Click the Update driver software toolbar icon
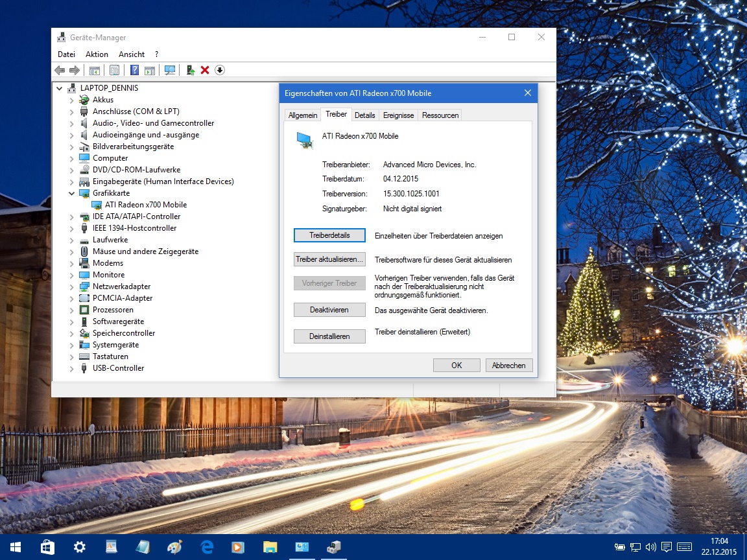This screenshot has width=747, height=560. tap(191, 71)
